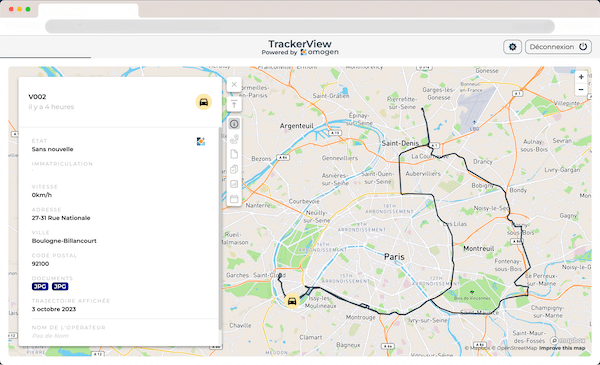Screen dimensions: 600x365
Task: Click the browser address bar
Action: [300, 26]
